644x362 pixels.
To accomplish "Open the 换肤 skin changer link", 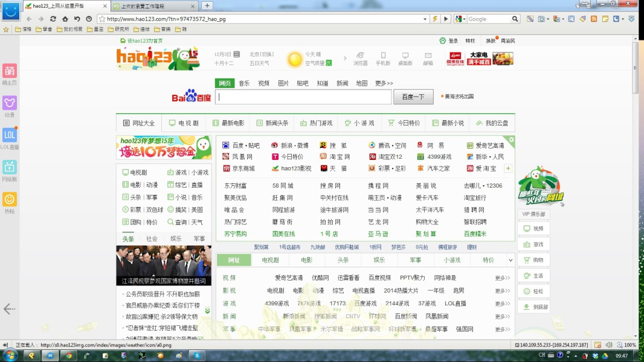I will click(491, 40).
